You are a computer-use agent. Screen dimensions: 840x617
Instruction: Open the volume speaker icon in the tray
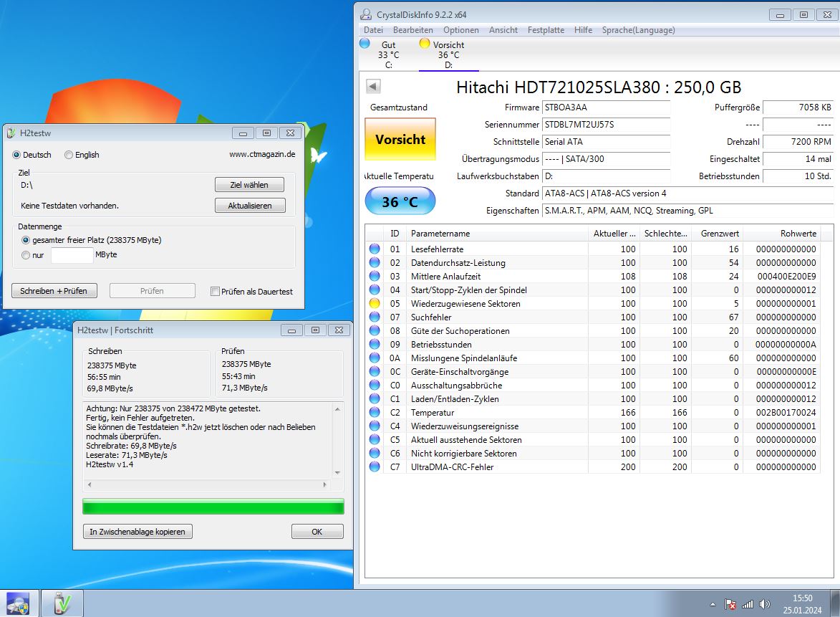(765, 604)
